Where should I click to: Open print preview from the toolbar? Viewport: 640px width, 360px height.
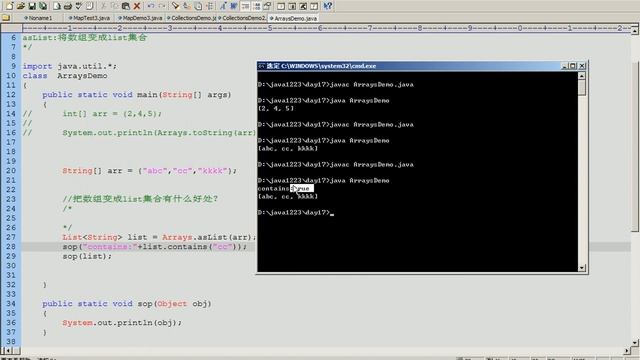tap(57, 6)
